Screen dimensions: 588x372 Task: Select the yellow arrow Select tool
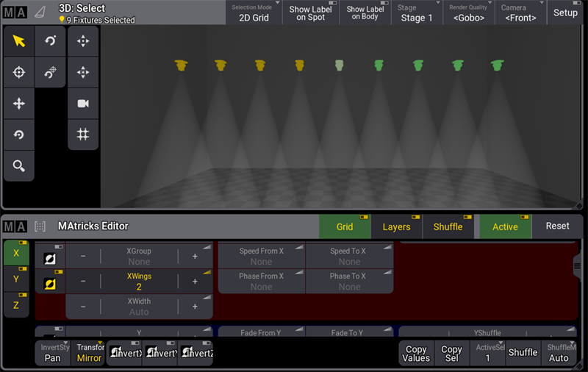pyautogui.click(x=19, y=41)
